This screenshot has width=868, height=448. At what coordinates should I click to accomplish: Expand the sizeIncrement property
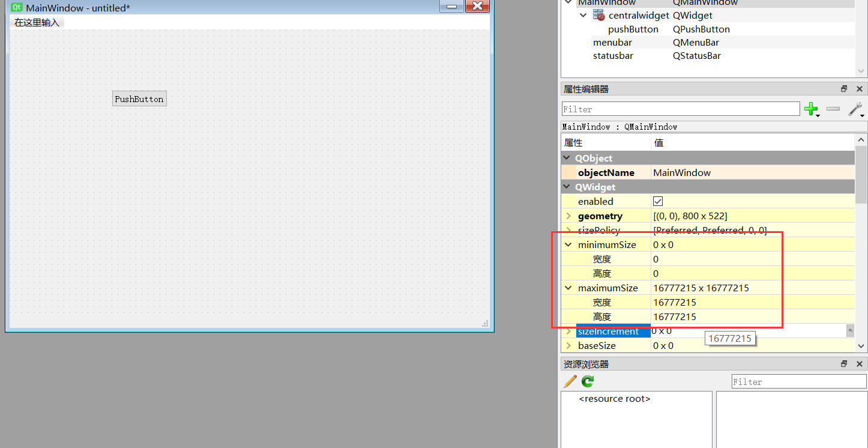(x=568, y=331)
